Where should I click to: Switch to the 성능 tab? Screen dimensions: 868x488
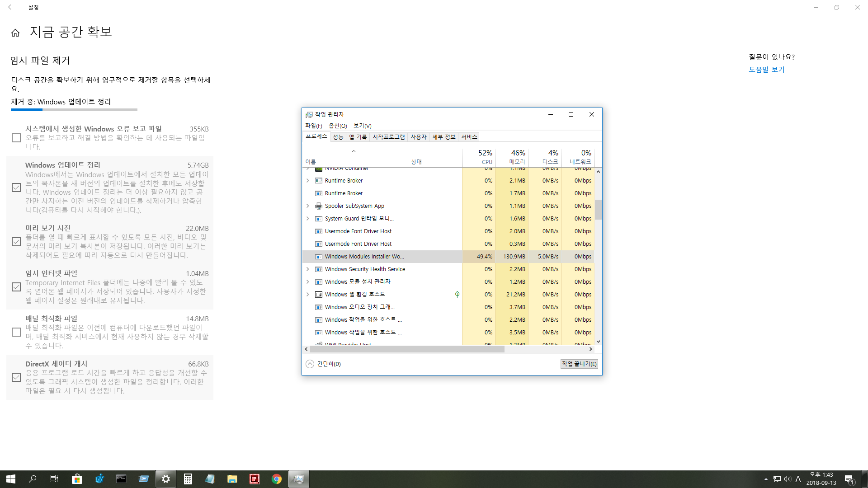click(338, 137)
